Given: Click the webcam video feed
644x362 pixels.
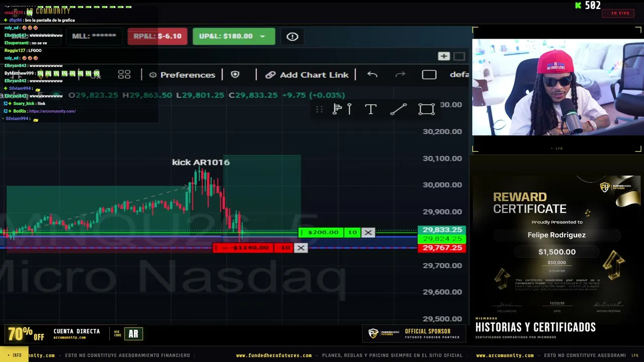Looking at the screenshot, I should coord(557,87).
